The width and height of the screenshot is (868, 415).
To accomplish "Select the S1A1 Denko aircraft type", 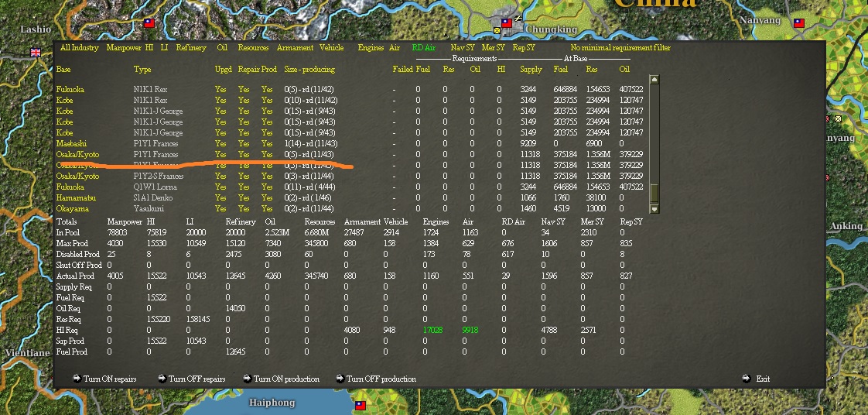I will (x=153, y=197).
